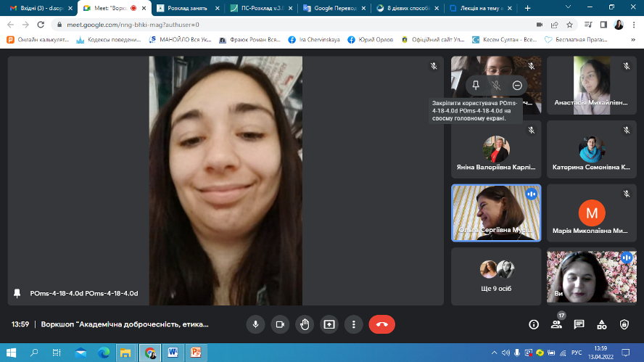Show hidden system tray icons
Image resolution: width=644 pixels, height=362 pixels.
(494, 353)
